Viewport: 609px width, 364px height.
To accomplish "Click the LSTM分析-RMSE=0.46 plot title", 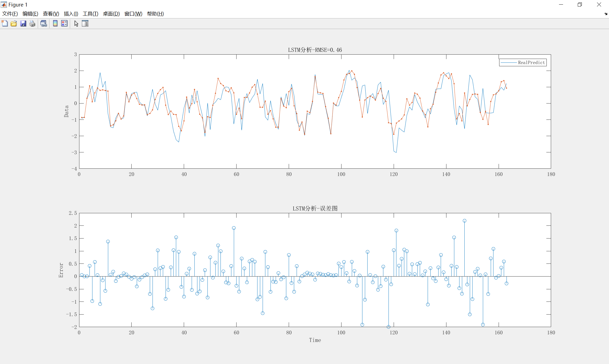I will (315, 50).
